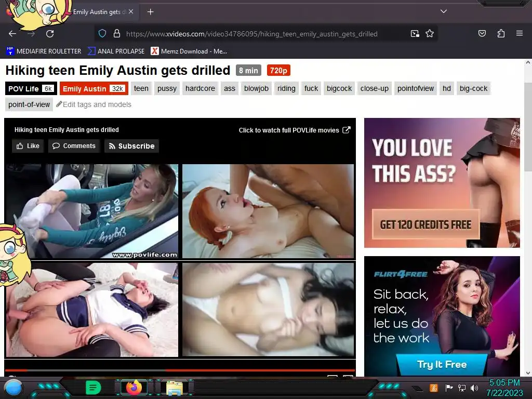The height and width of the screenshot is (399, 532).
Task: Reload the current page
Action: tap(50, 34)
